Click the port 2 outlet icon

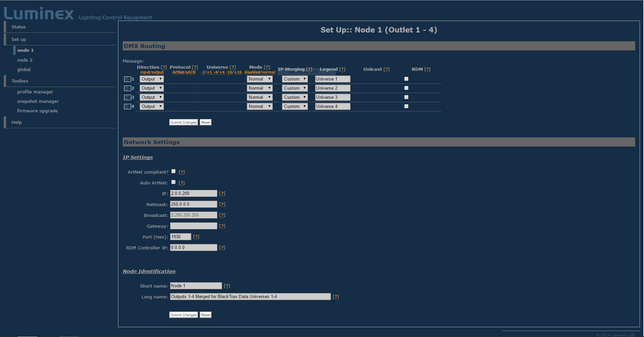pos(127,88)
